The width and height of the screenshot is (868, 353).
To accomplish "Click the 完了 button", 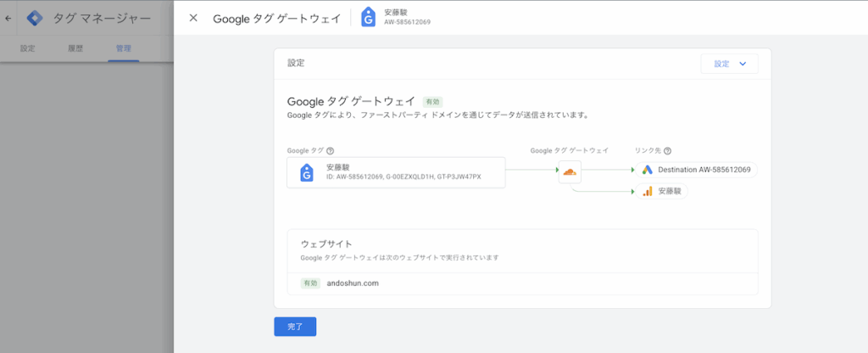I will 295,327.
